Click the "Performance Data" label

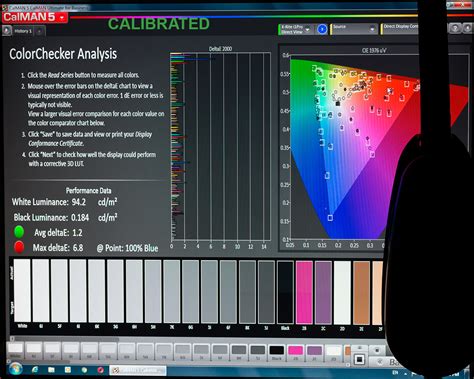(89, 191)
